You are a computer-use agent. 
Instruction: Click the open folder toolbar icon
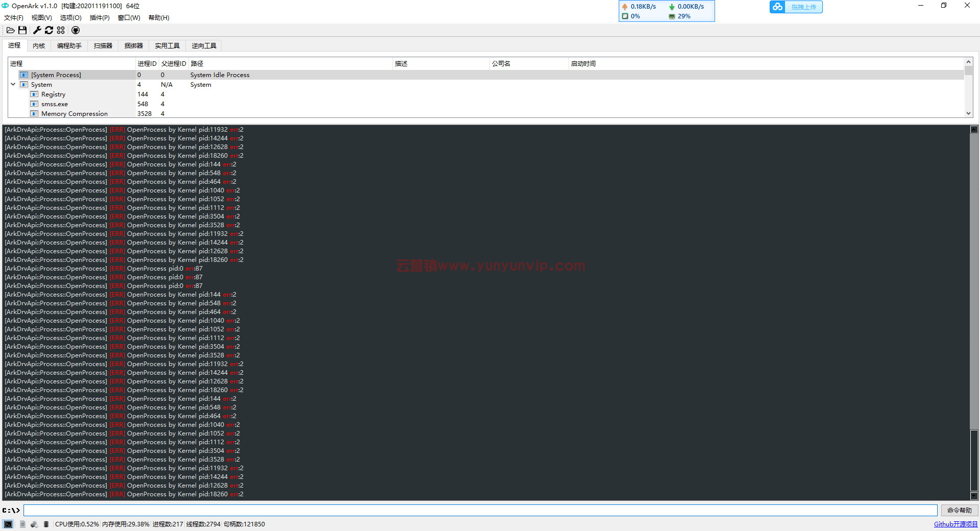pyautogui.click(x=10, y=31)
